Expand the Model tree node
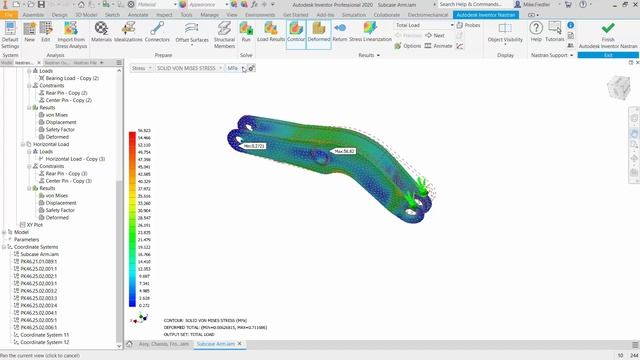Viewport: 640px width, 360px height. (4, 232)
